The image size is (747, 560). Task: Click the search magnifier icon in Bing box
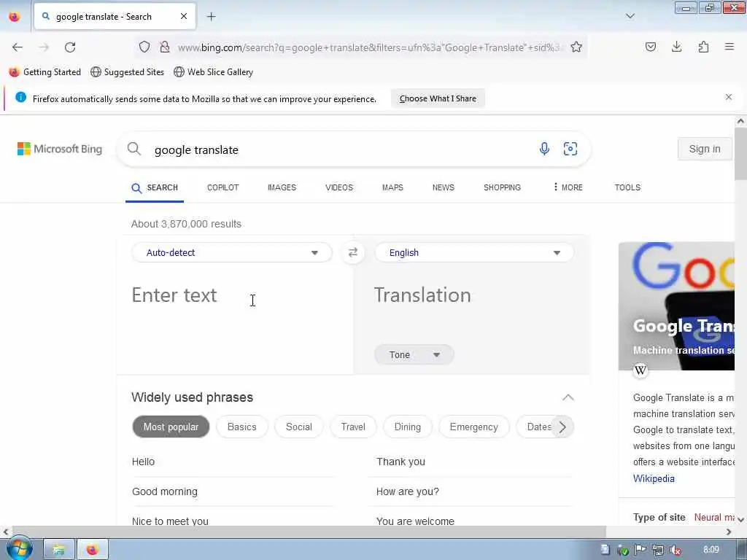click(x=134, y=149)
